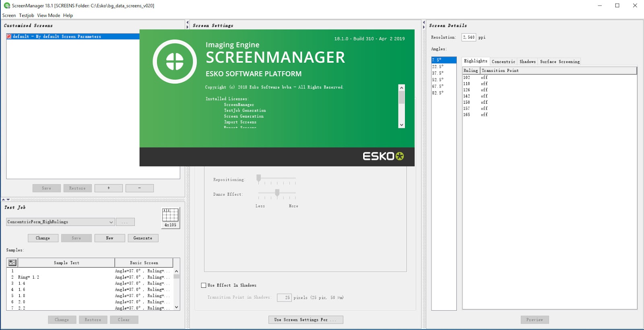Click the Basic Screen column header

(144, 263)
